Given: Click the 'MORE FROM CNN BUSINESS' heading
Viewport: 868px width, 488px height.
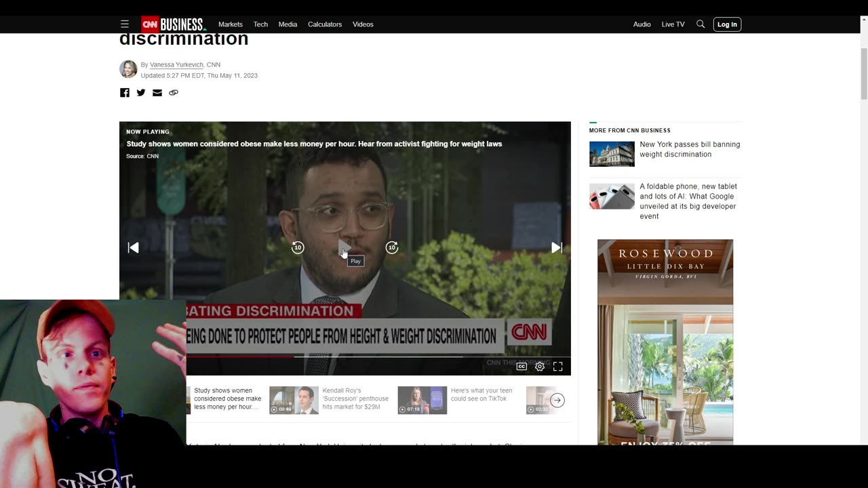Looking at the screenshot, I should [630, 130].
